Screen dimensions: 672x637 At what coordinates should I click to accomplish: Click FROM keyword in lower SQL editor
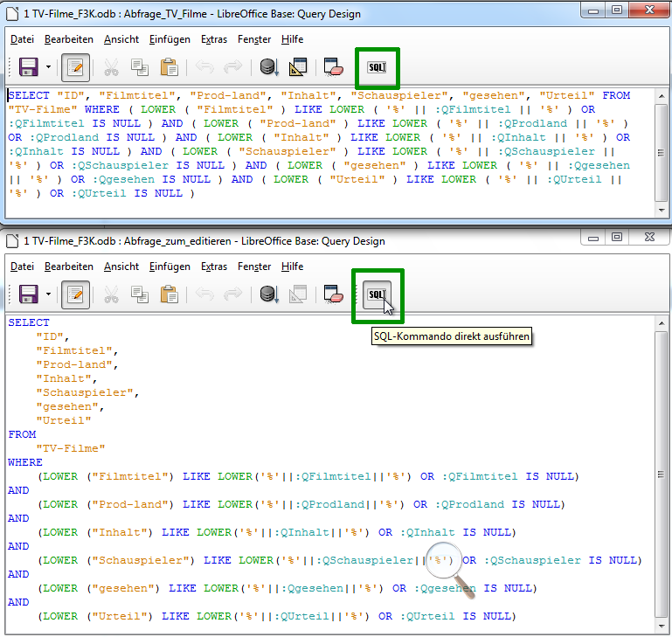pyautogui.click(x=22, y=434)
